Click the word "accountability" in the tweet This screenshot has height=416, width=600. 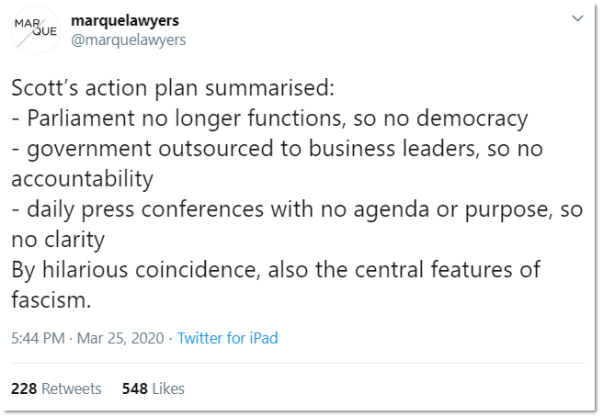pos(82,179)
